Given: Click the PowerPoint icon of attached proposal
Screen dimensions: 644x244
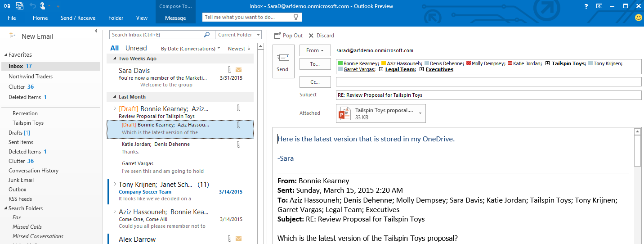Looking at the screenshot, I should tap(345, 113).
